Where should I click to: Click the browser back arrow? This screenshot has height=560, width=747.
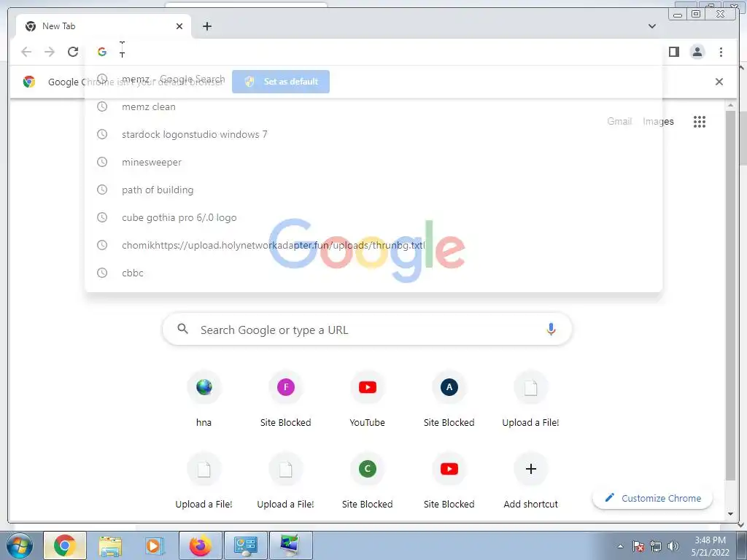click(26, 52)
